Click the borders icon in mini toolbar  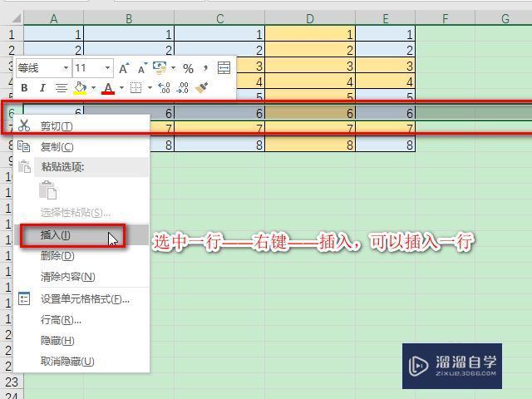[x=135, y=88]
